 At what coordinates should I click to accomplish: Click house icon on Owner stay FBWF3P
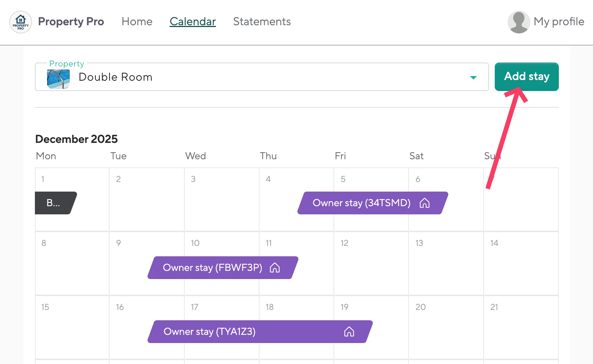click(275, 268)
